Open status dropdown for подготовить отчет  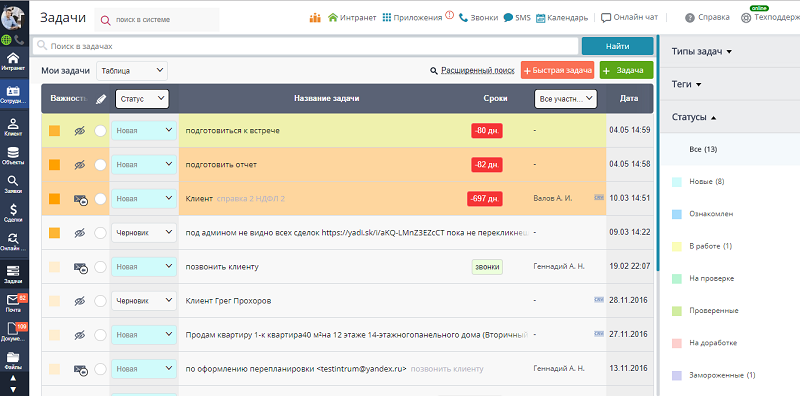pos(144,165)
